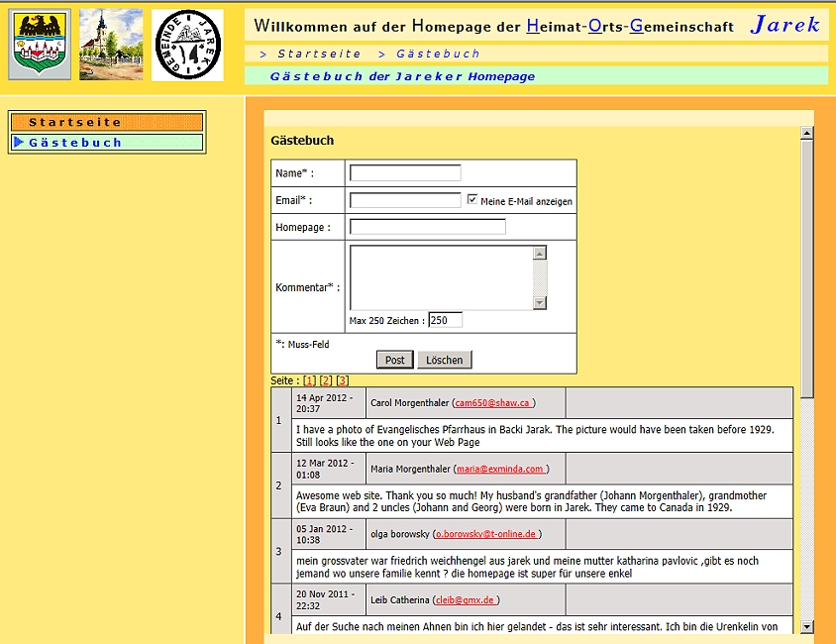Click the guestbook frame scrollbar thumb
Viewport: 836px width, 644px height.
pos(807,268)
